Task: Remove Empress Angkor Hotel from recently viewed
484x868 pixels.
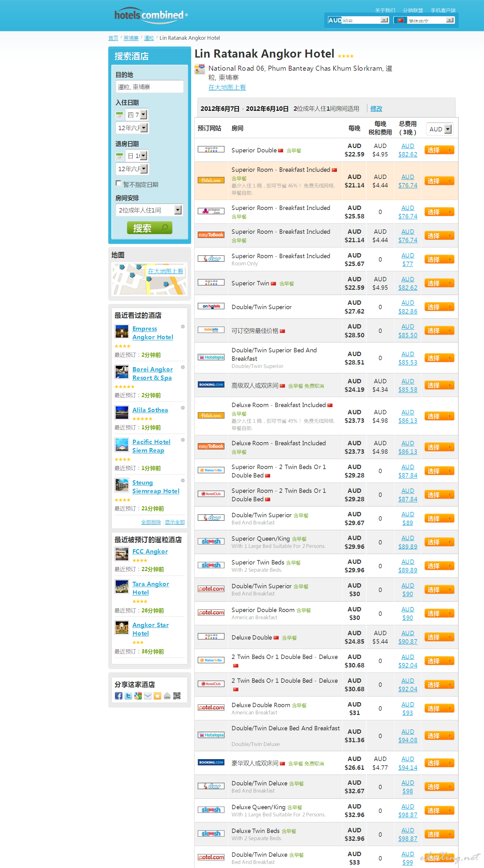Action: tap(182, 326)
